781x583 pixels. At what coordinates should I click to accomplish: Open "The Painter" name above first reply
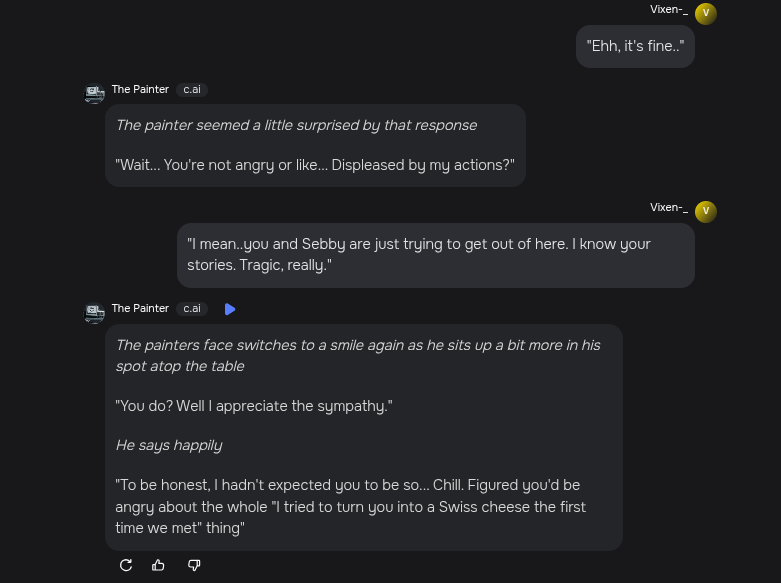[x=140, y=90]
